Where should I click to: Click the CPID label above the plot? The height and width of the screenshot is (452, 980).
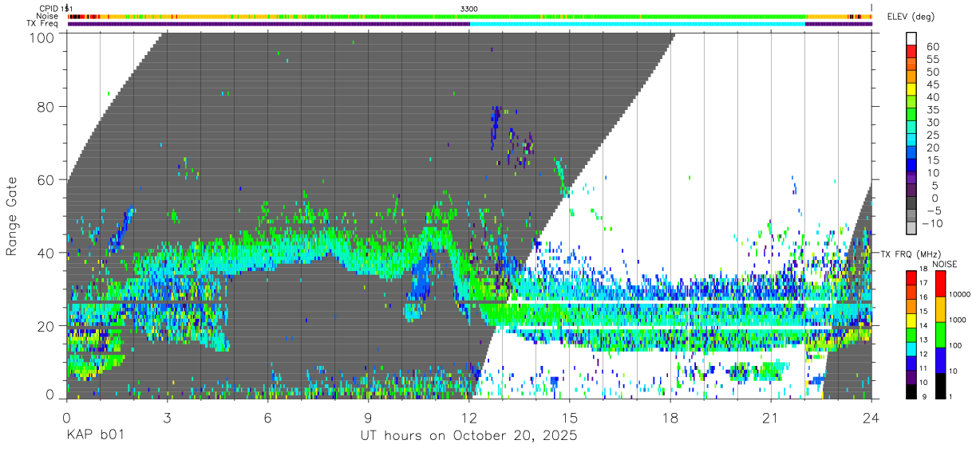pos(49,8)
